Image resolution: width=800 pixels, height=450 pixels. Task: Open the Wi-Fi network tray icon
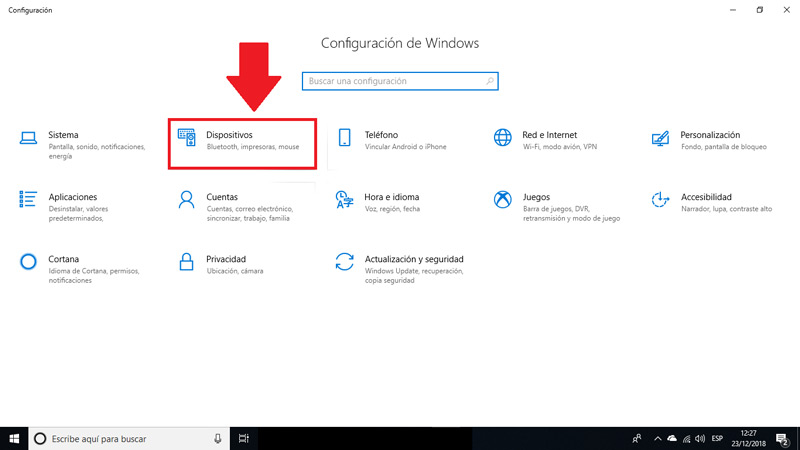pyautogui.click(x=687, y=439)
